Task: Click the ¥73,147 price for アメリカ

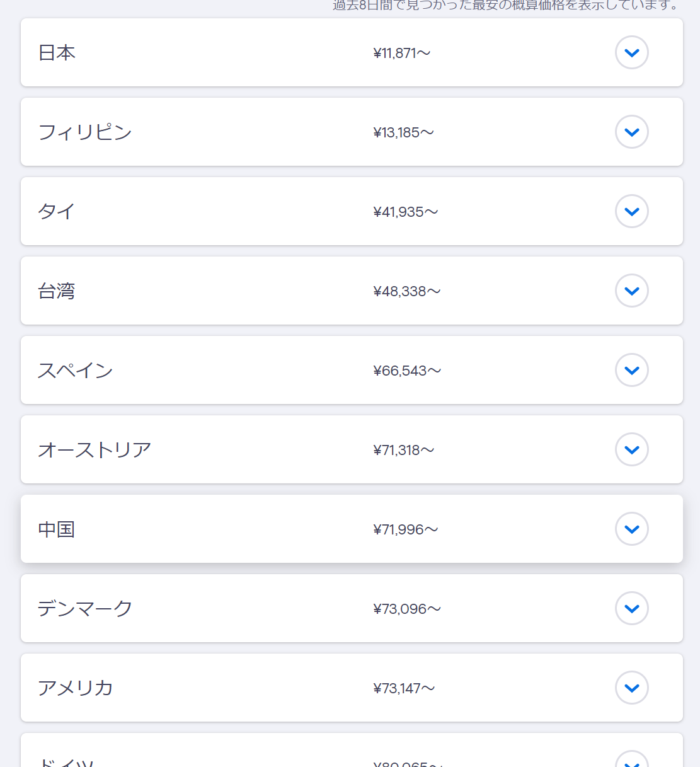Action: click(404, 688)
